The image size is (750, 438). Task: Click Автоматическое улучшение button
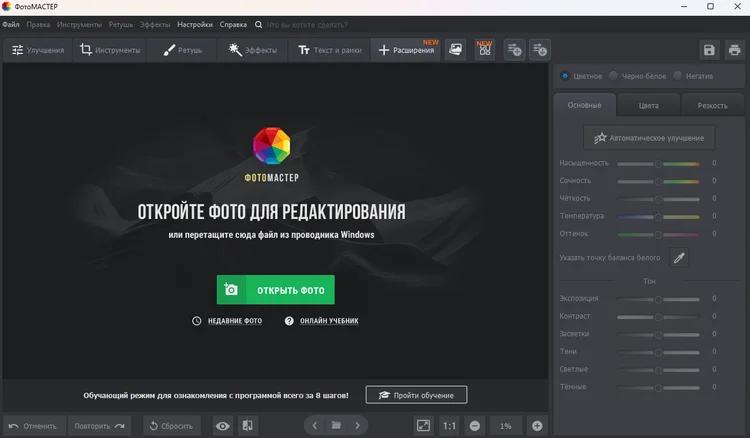649,138
